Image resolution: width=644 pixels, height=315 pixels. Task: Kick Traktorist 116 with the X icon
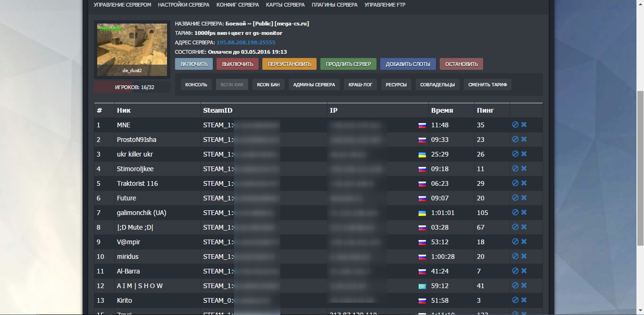[524, 183]
